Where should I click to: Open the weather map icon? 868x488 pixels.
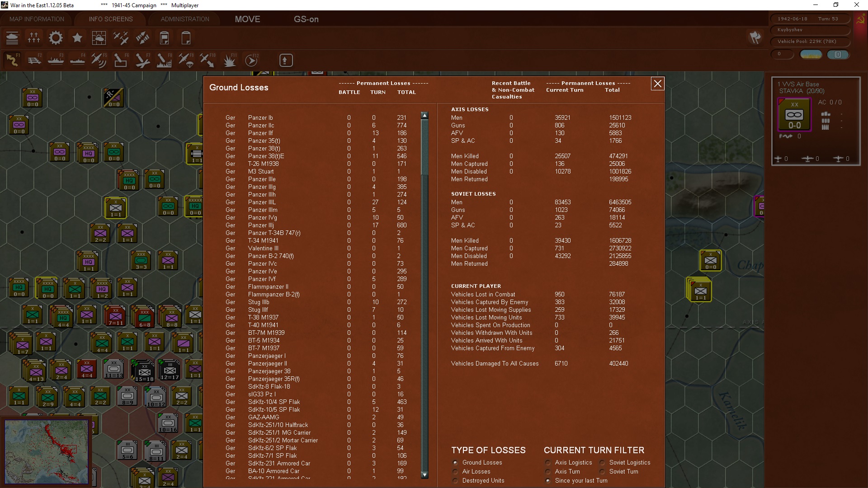pos(99,38)
